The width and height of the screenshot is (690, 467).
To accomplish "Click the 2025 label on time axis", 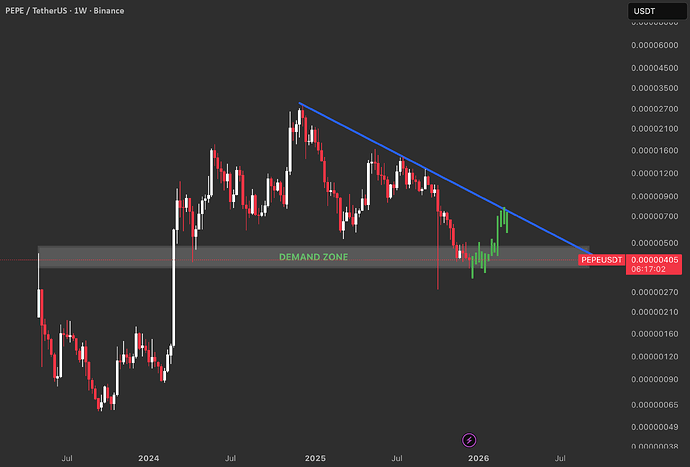I will [315, 458].
